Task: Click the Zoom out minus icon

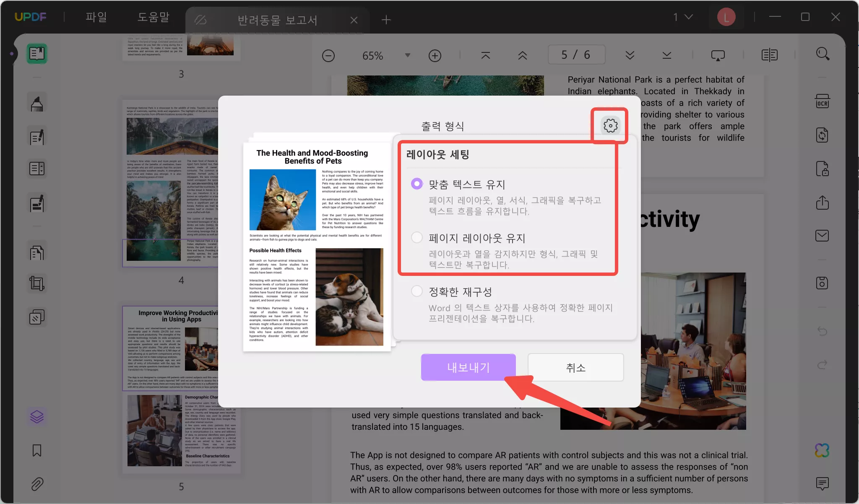Action: pyautogui.click(x=328, y=56)
